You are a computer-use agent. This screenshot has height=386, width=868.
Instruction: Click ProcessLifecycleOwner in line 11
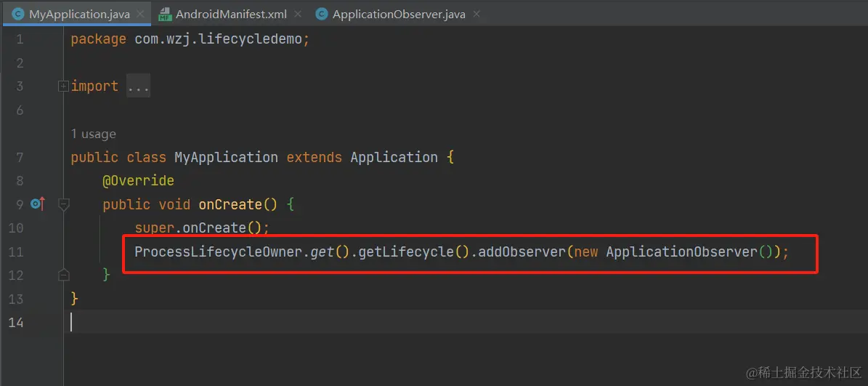pyautogui.click(x=218, y=252)
